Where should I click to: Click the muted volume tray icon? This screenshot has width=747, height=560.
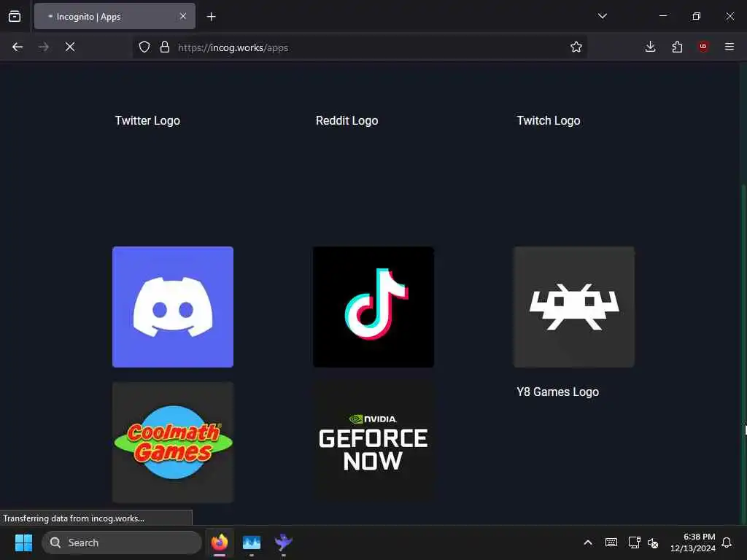(653, 542)
